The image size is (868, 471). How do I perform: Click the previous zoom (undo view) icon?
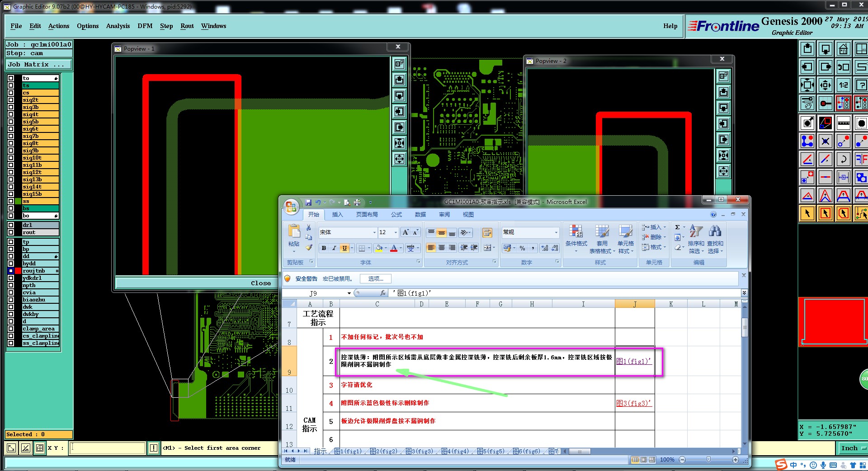tap(844, 67)
